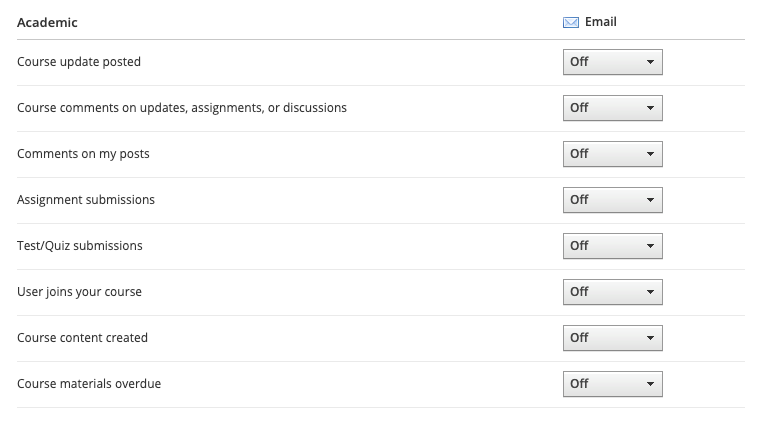Click the Academic section heading
The image size is (764, 421).
[47, 22]
